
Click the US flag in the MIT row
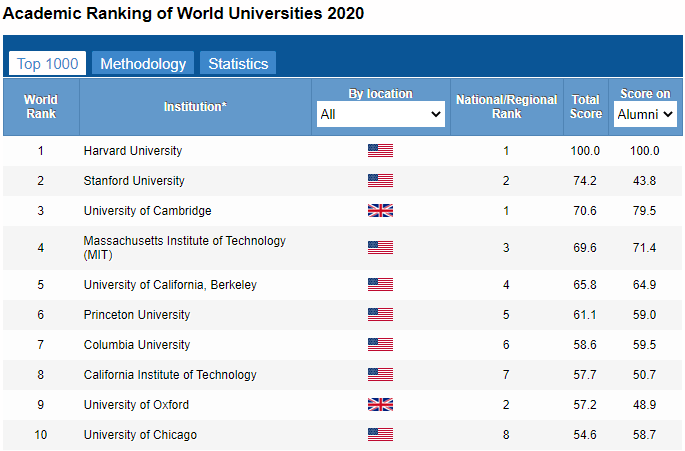pos(380,248)
